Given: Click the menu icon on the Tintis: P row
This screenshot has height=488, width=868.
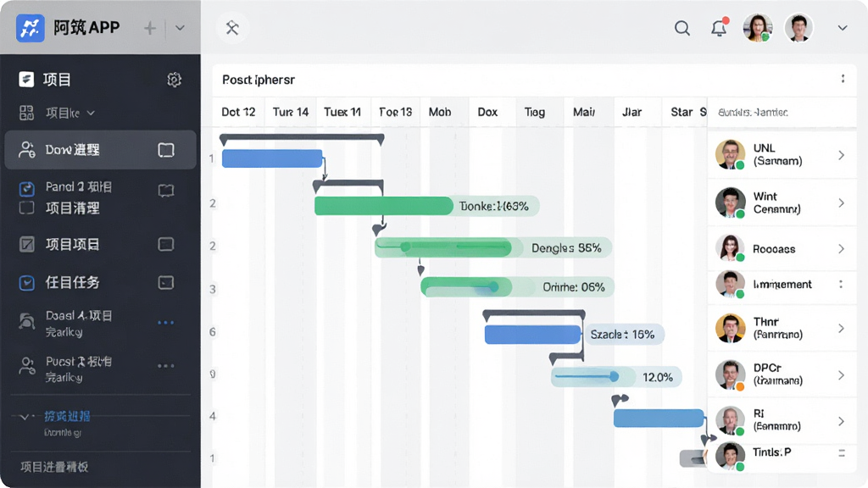Looking at the screenshot, I should 842,453.
